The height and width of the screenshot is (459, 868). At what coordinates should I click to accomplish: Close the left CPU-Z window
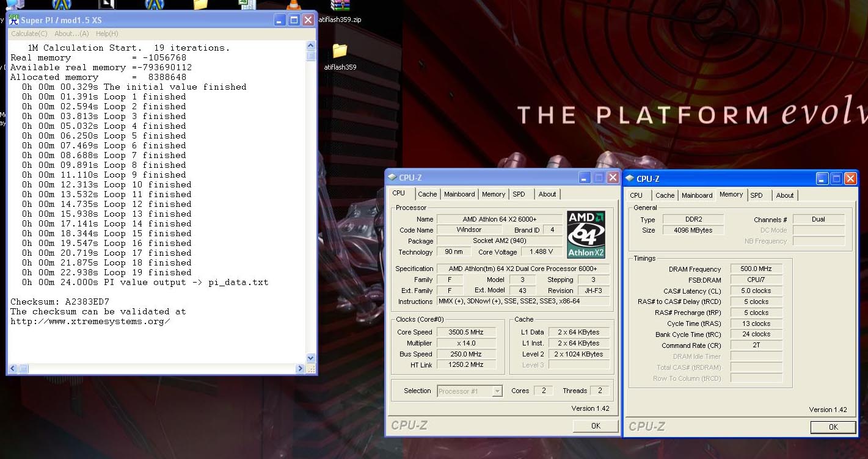click(x=613, y=178)
